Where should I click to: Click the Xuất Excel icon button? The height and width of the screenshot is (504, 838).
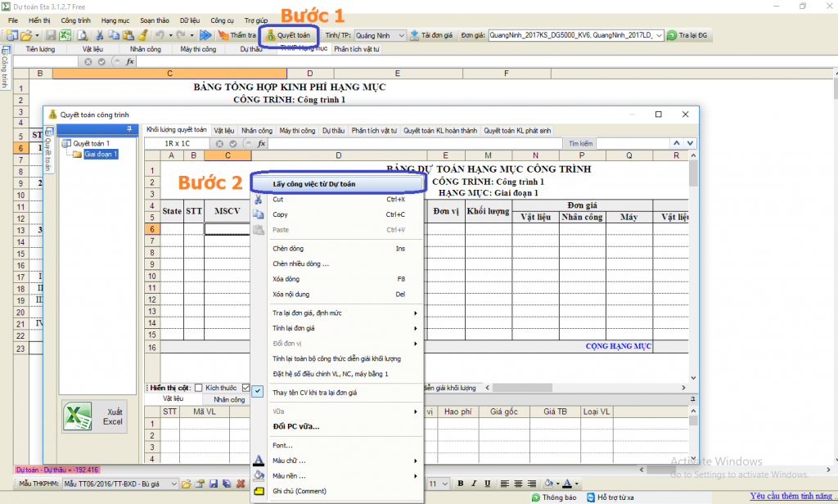pos(79,416)
